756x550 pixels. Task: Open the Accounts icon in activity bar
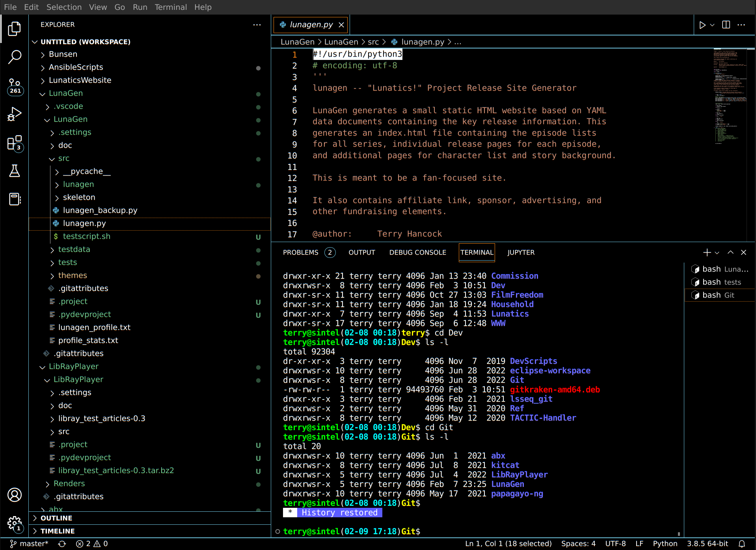coord(15,495)
